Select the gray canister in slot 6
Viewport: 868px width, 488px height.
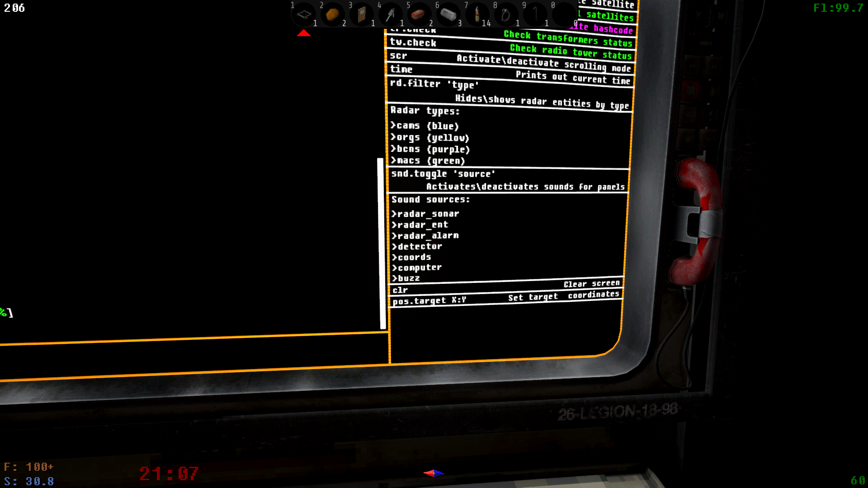448,14
